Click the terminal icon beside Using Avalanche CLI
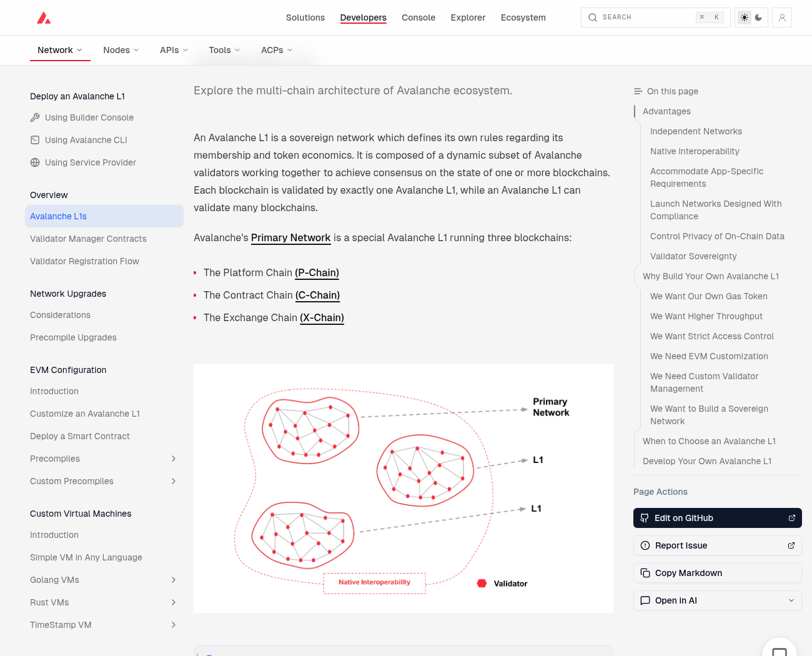Image resolution: width=812 pixels, height=656 pixels. 35,140
